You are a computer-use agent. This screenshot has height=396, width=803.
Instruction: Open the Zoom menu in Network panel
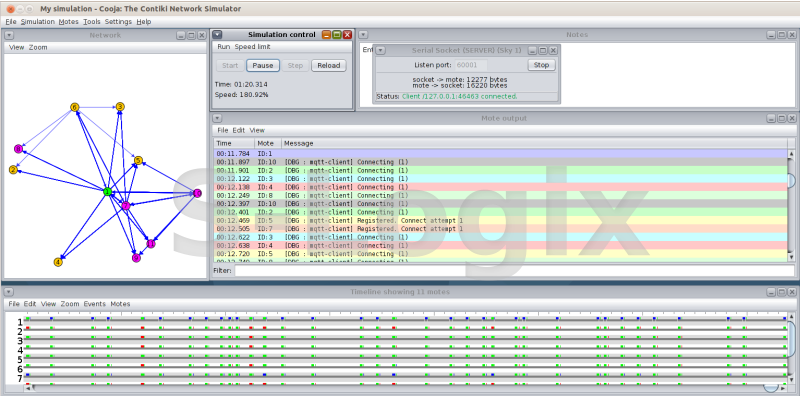tap(38, 47)
